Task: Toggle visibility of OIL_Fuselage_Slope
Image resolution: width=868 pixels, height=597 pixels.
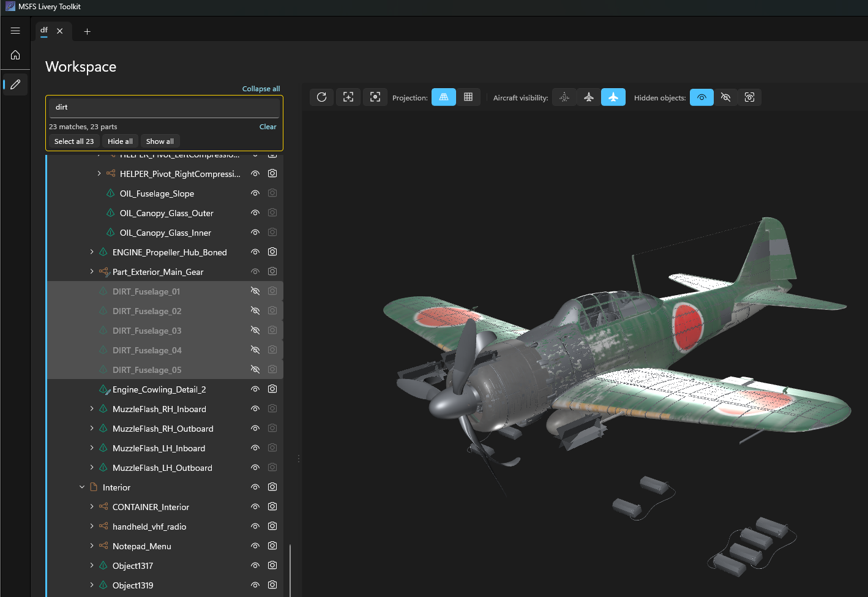Action: 255,193
